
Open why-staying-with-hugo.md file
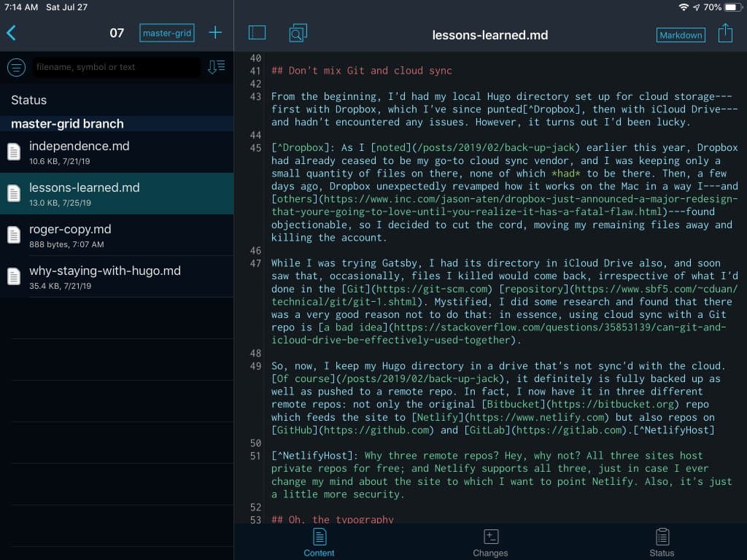click(117, 276)
